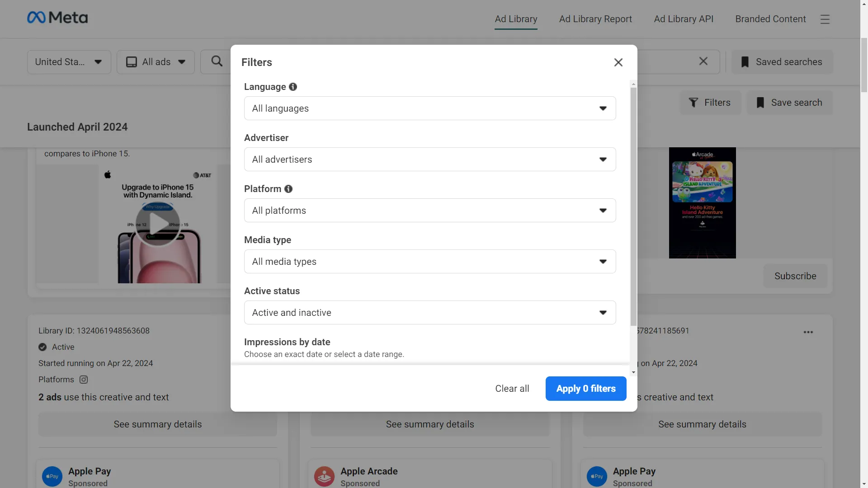Click the 'Library ID: 1324061948563608' text
The height and width of the screenshot is (488, 868).
[x=94, y=331]
